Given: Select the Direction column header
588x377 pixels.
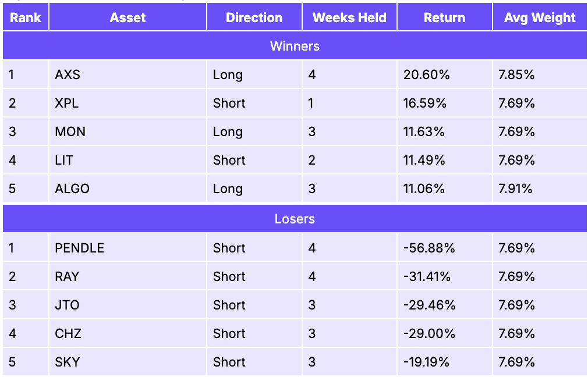Looking at the screenshot, I should click(x=254, y=17).
